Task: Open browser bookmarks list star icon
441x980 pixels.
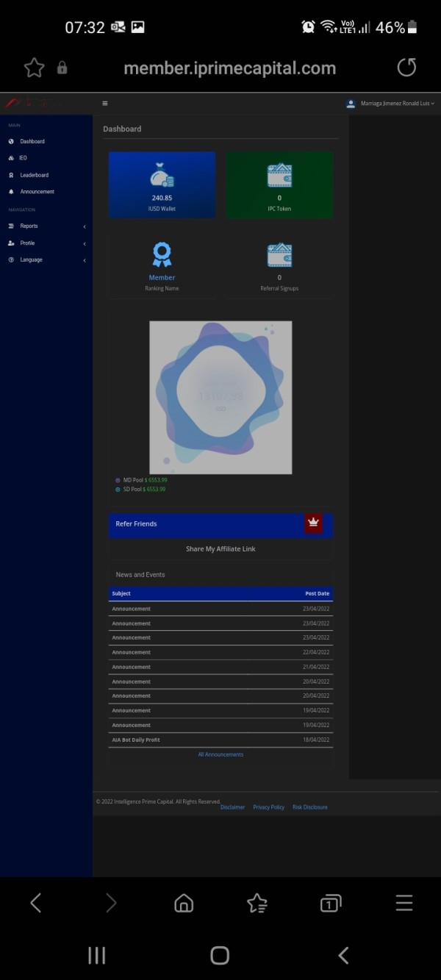Action: click(x=257, y=903)
